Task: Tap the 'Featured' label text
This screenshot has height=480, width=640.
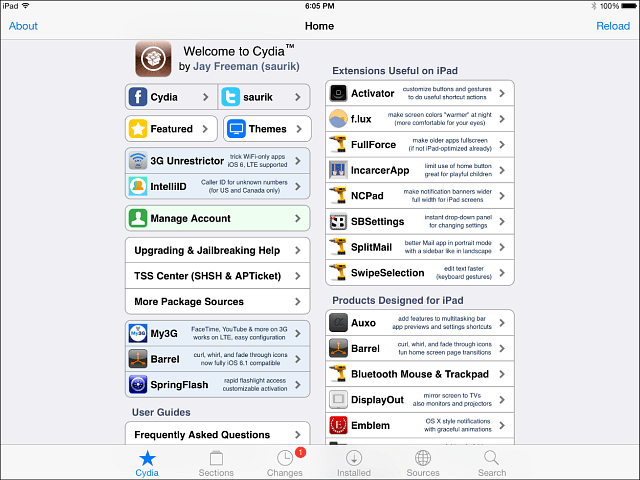Action: (x=171, y=129)
